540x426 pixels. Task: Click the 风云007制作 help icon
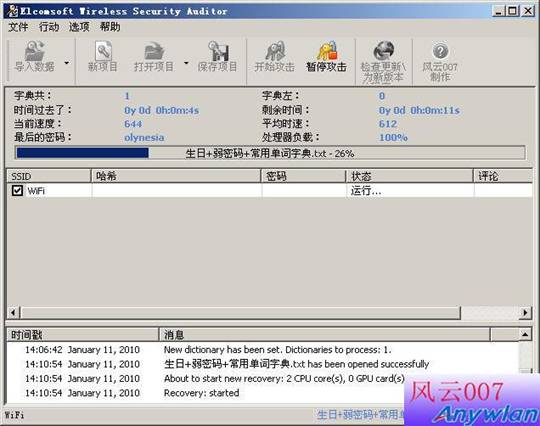tap(440, 51)
